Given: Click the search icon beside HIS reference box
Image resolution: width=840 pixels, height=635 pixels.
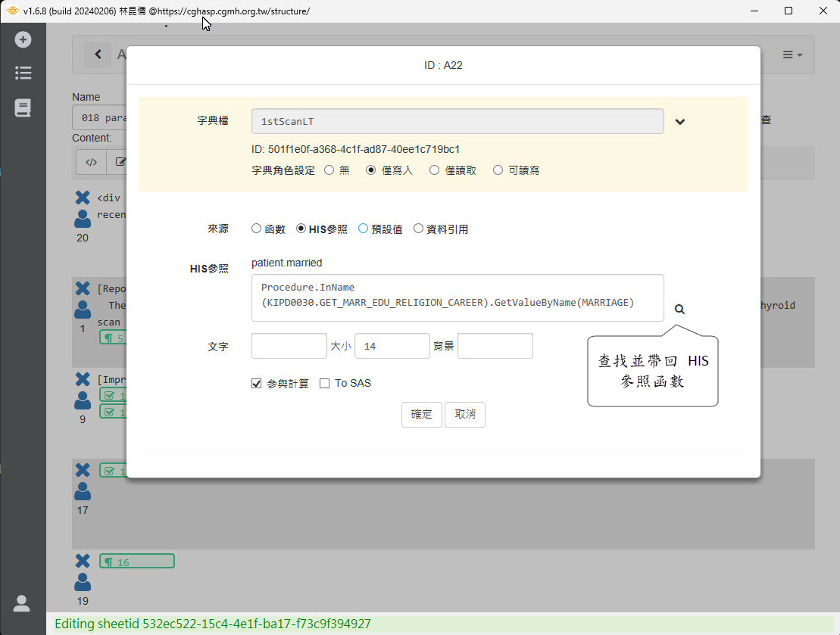Looking at the screenshot, I should [x=679, y=310].
